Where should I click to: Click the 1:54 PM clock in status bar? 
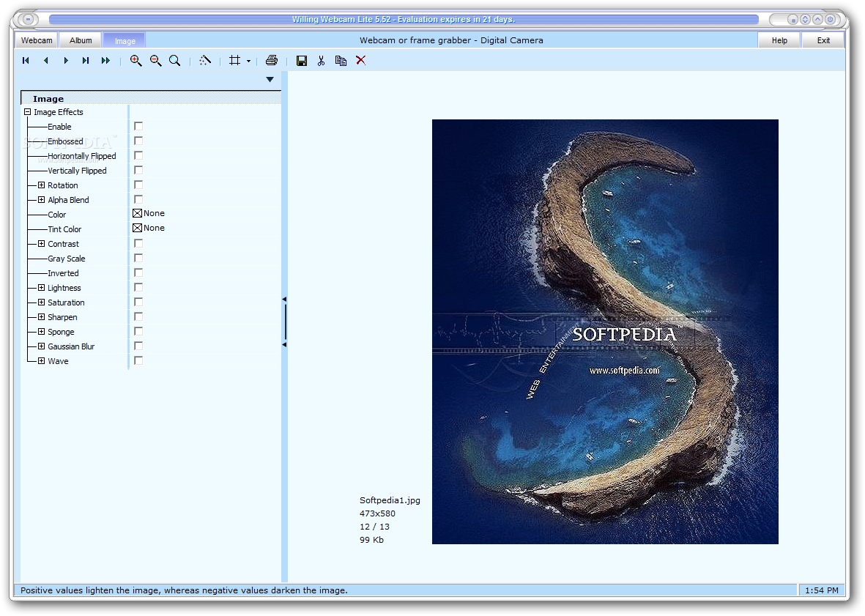click(x=821, y=590)
